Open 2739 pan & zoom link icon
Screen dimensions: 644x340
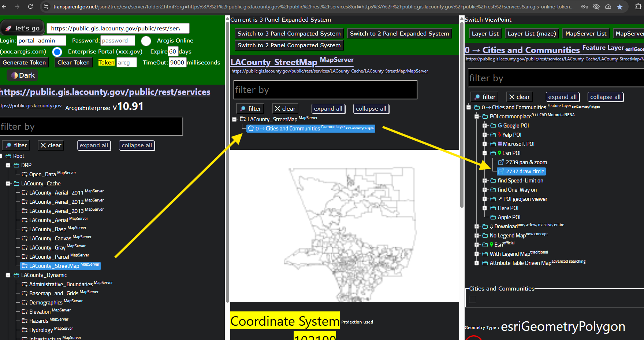(x=501, y=162)
